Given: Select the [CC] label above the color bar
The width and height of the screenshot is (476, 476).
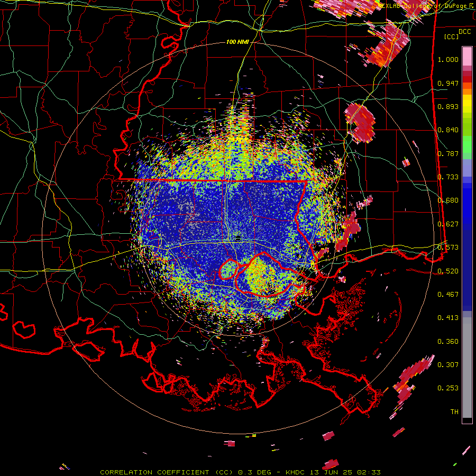Looking at the screenshot, I should click(452, 36).
